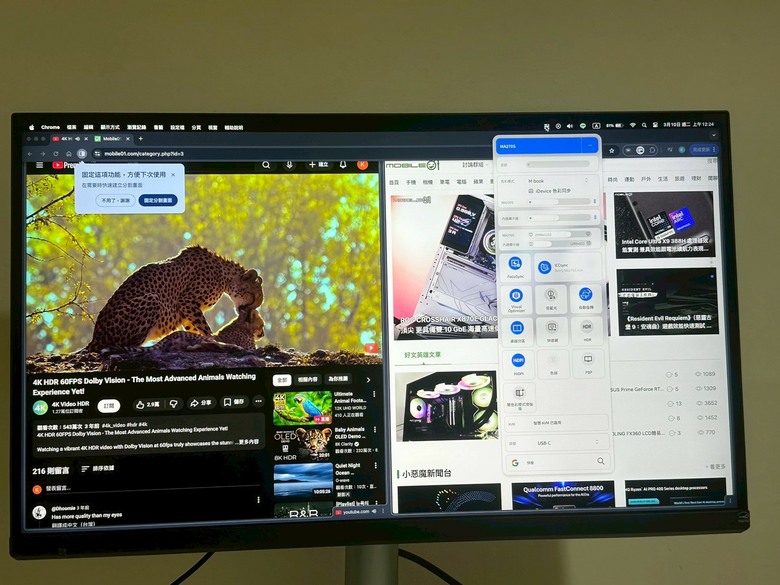
Task: Adjust the volume slider in panel
Action: (557, 164)
